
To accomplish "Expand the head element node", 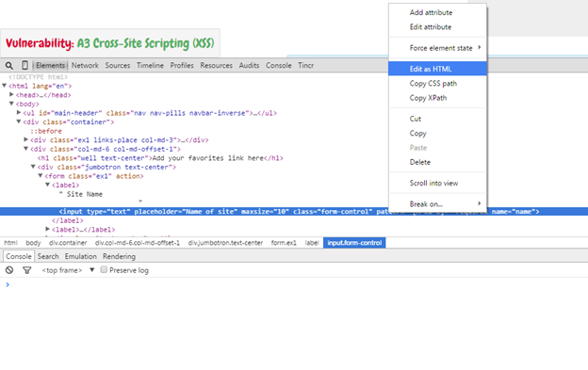I will [11, 95].
